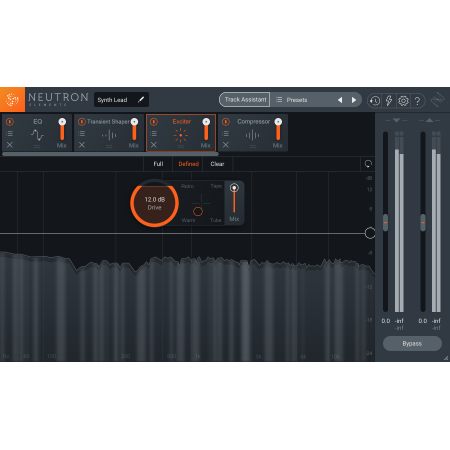
Task: Select the Compressor waveform icon
Action: 252,135
